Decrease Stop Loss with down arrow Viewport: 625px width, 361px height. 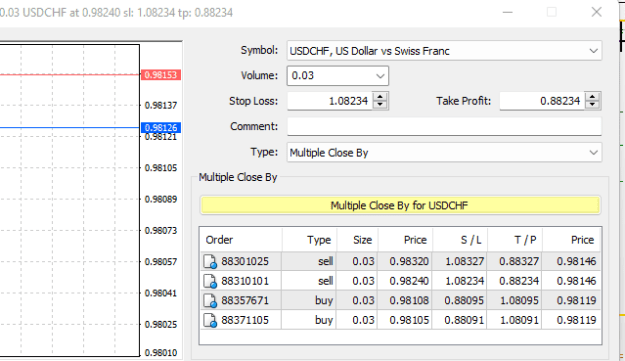tap(380, 105)
